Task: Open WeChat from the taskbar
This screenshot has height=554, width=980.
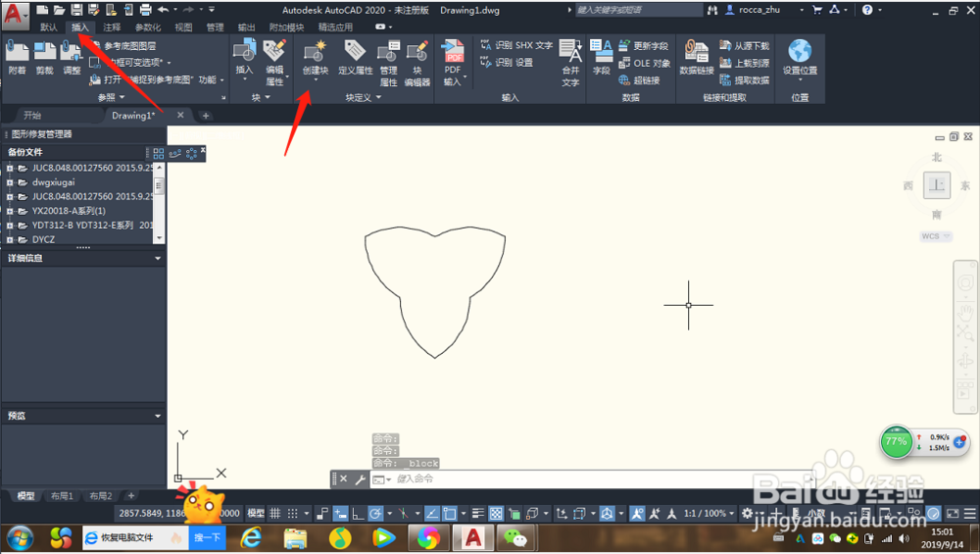Action: click(x=515, y=537)
